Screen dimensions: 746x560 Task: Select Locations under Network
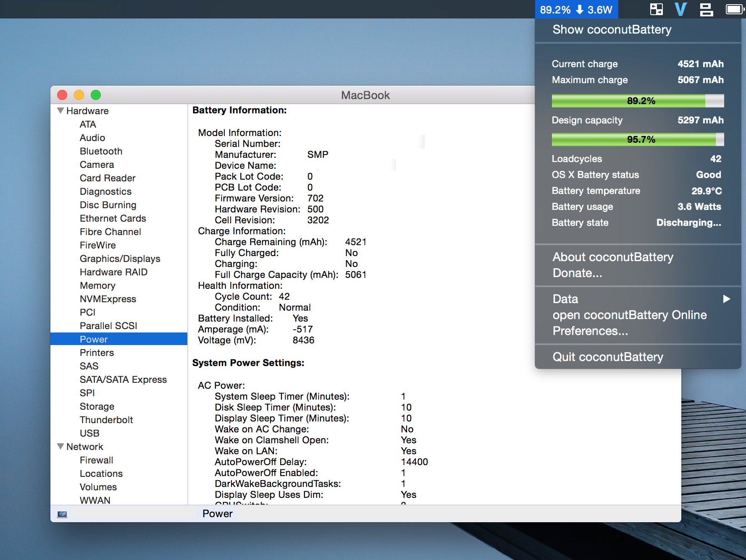pyautogui.click(x=101, y=474)
